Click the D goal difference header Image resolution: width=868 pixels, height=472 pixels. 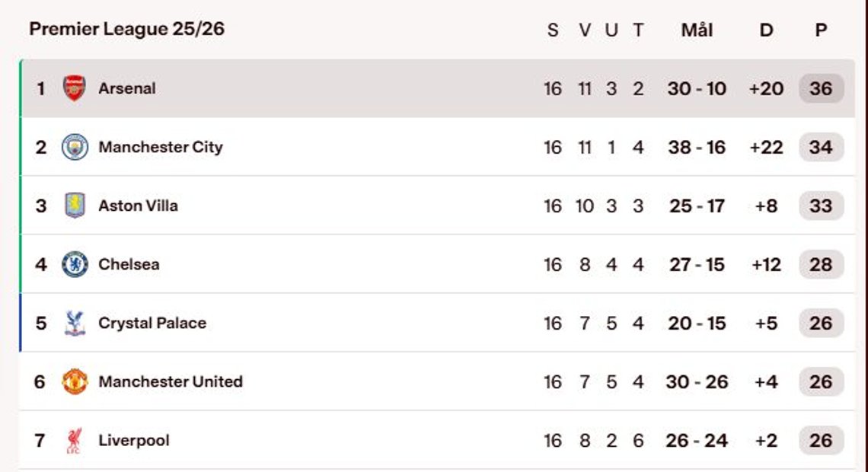[x=766, y=30]
